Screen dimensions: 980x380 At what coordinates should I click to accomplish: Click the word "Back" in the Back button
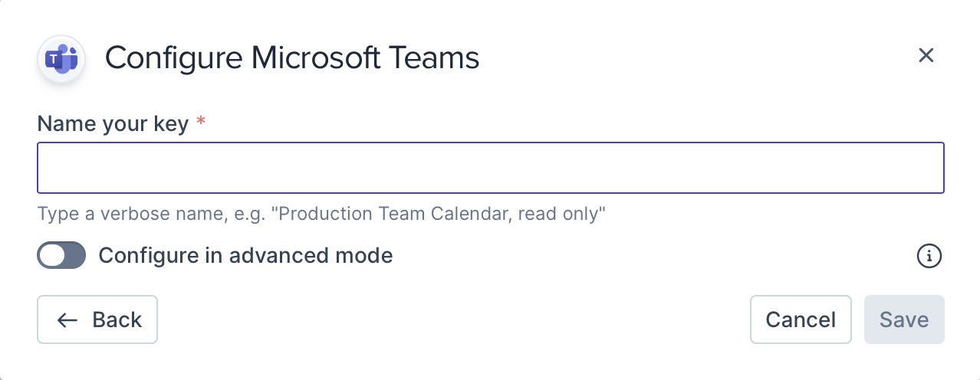point(117,319)
